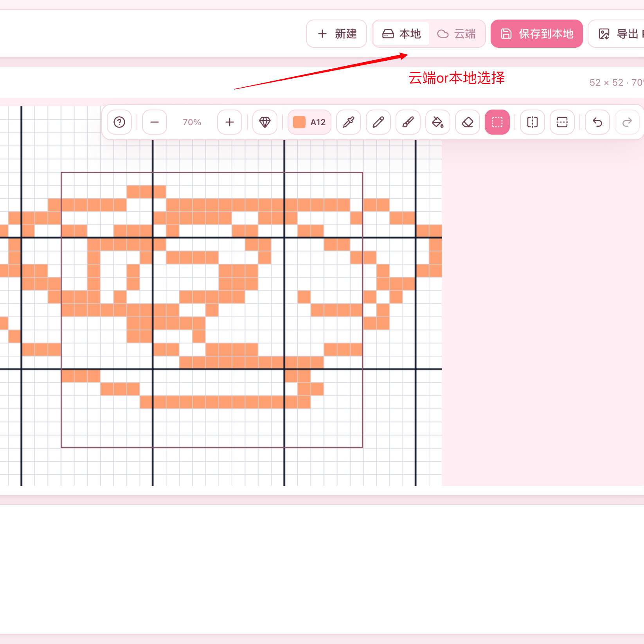The width and height of the screenshot is (644, 644).
Task: Open the A12 current color swatch
Action: click(x=309, y=122)
